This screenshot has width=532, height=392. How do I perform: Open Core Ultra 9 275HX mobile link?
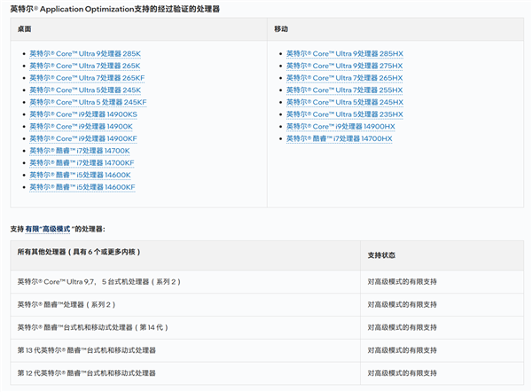[344, 66]
